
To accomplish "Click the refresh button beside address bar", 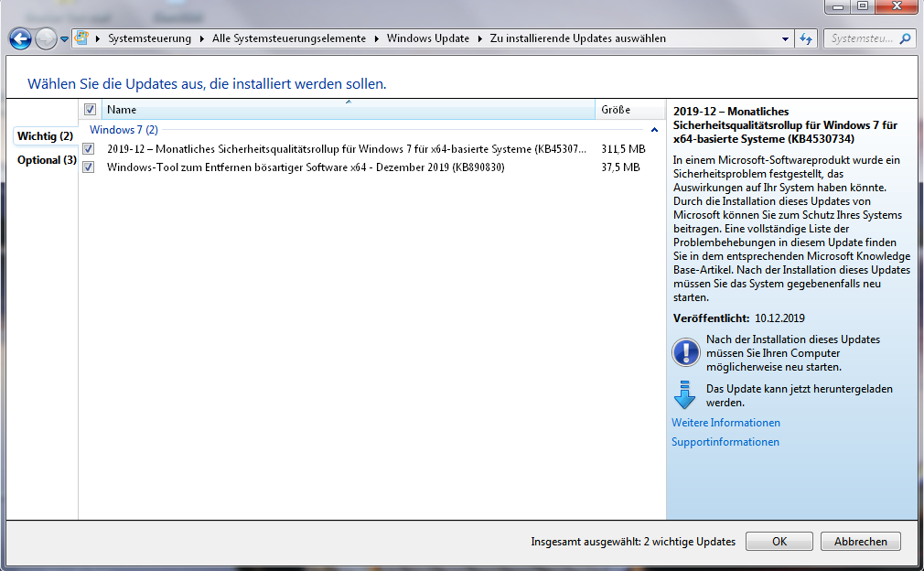I will 806,39.
